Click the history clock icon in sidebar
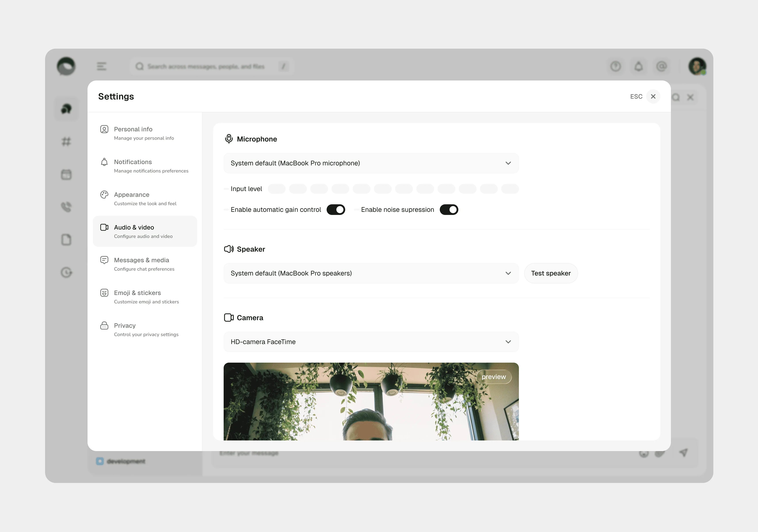Viewport: 758px width, 532px height. tap(66, 272)
